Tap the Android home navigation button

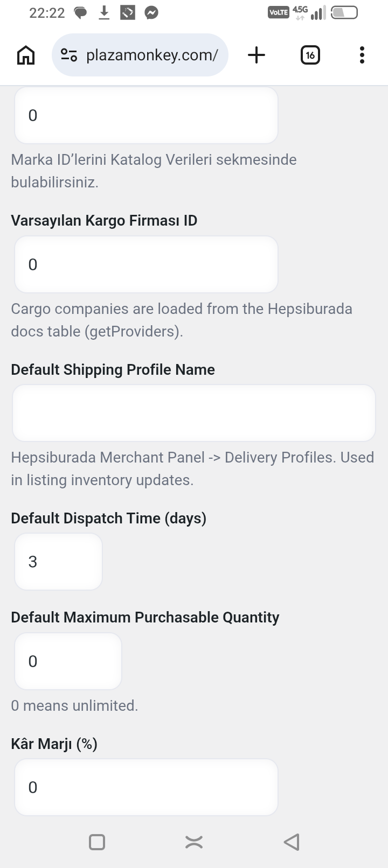click(x=194, y=842)
